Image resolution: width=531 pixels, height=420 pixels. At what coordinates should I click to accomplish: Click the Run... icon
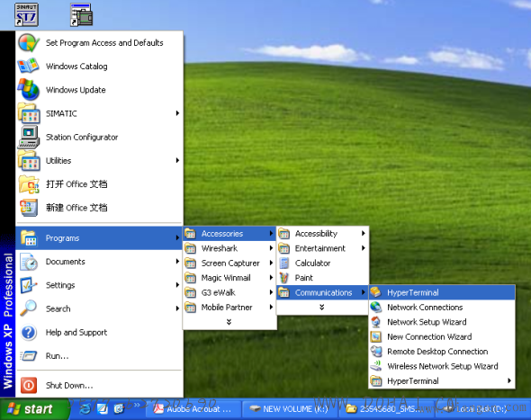(29, 356)
